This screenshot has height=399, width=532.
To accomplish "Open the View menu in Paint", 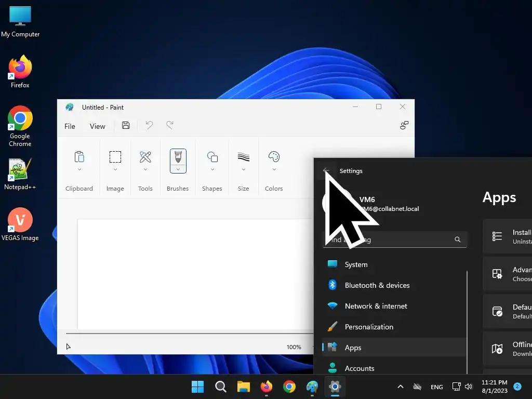I will click(97, 126).
